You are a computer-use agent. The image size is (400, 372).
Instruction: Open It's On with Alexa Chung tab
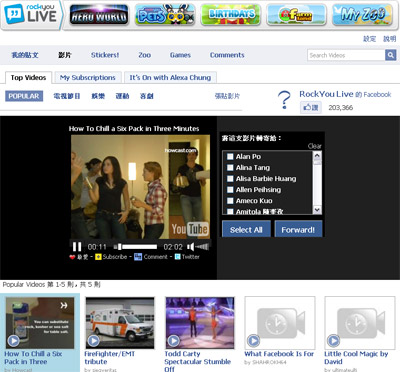[x=170, y=78]
